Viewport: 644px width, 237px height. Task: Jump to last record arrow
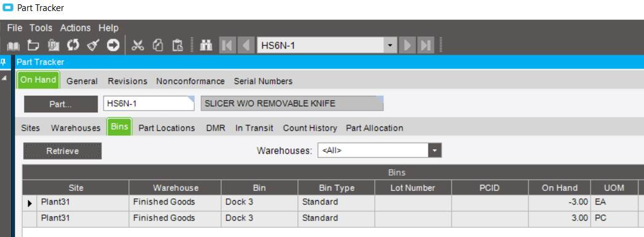click(x=426, y=45)
